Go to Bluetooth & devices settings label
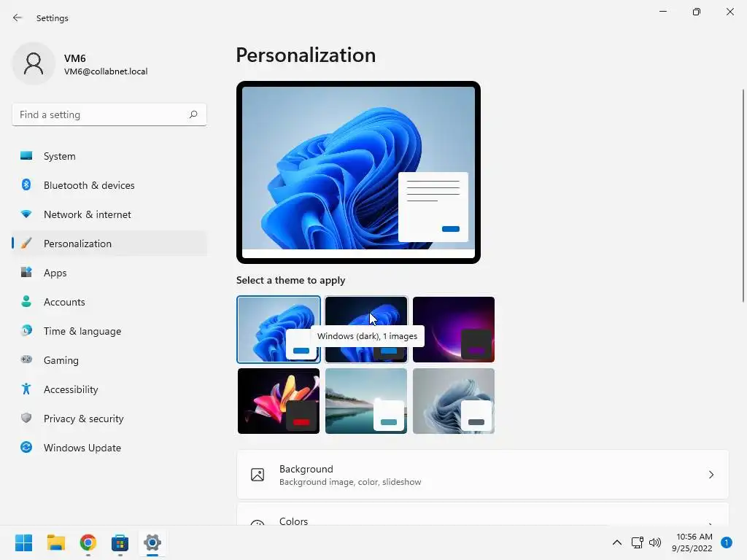 point(89,185)
